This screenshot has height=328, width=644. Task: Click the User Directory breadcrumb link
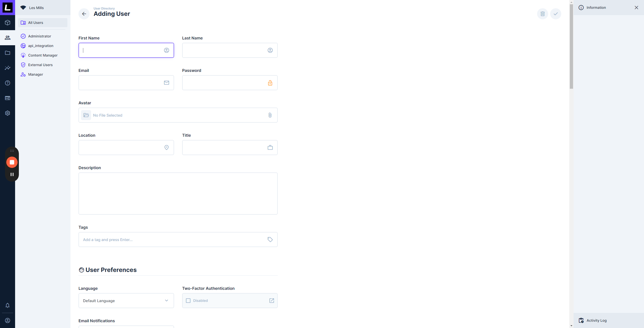[x=104, y=8]
